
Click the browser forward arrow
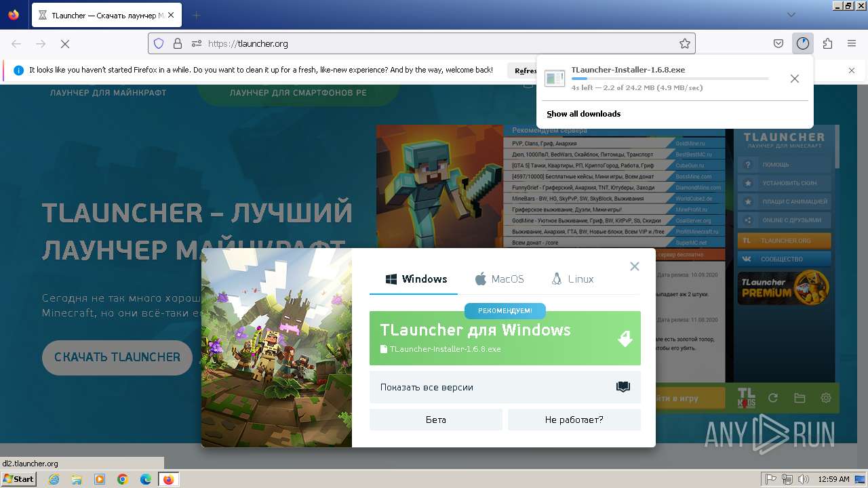pos(41,43)
